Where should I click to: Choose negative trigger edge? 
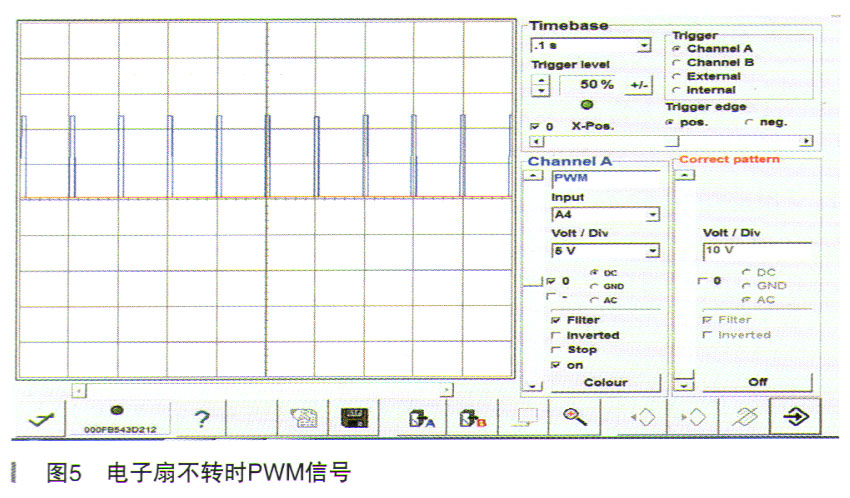coord(750,122)
